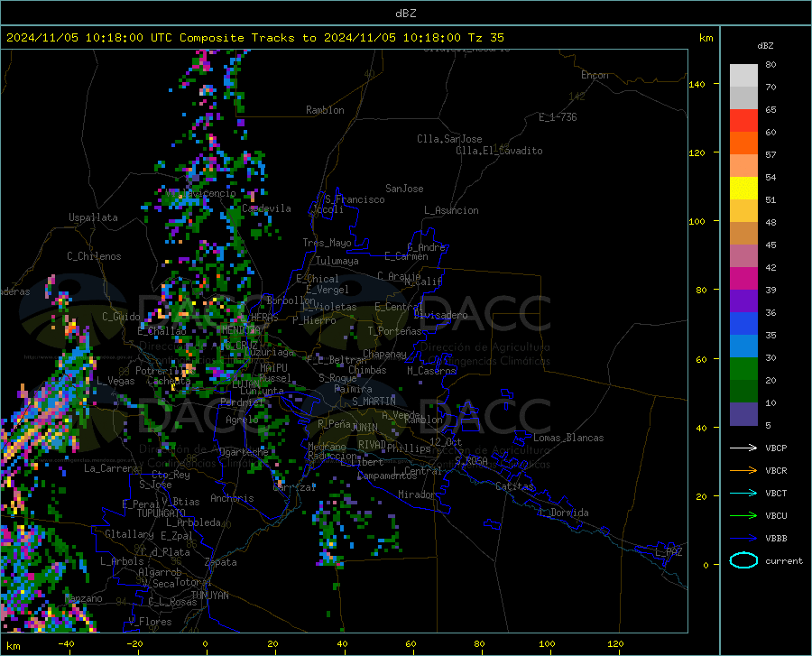Click the 'Lomas_Blancas' map label
Image resolution: width=812 pixels, height=656 pixels.
pyautogui.click(x=568, y=438)
